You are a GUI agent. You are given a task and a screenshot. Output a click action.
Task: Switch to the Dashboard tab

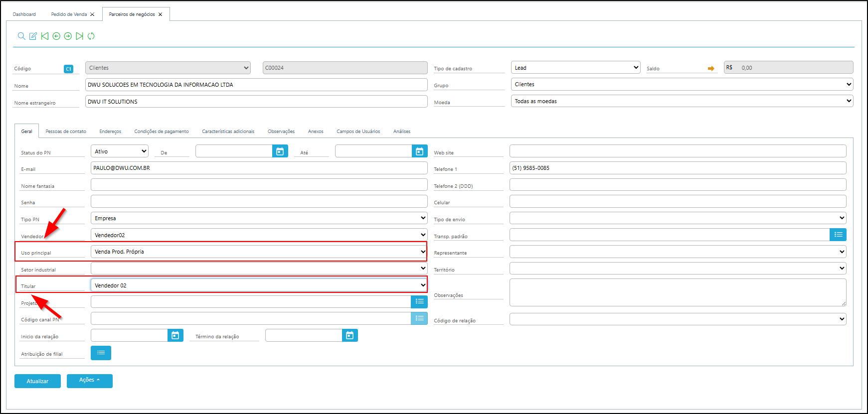pyautogui.click(x=24, y=14)
